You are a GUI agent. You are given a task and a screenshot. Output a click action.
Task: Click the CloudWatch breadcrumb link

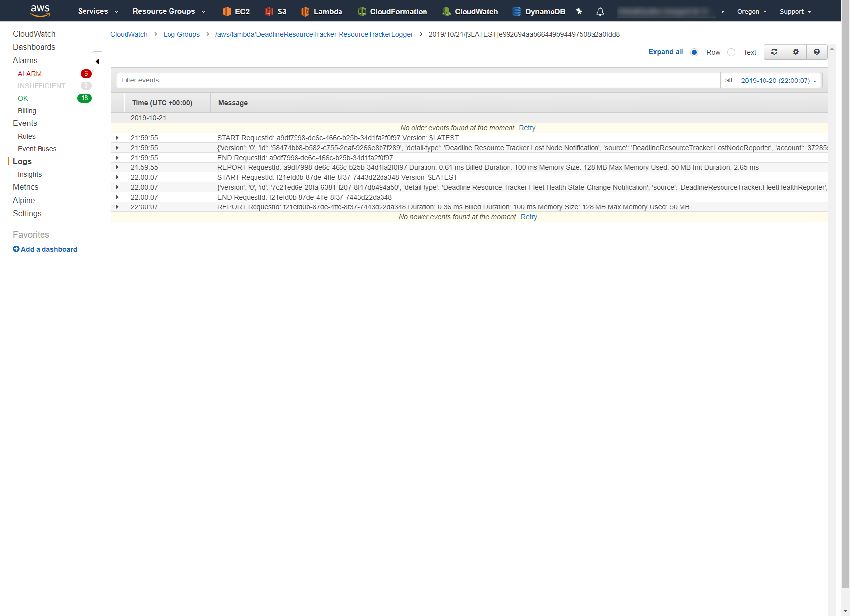(129, 34)
